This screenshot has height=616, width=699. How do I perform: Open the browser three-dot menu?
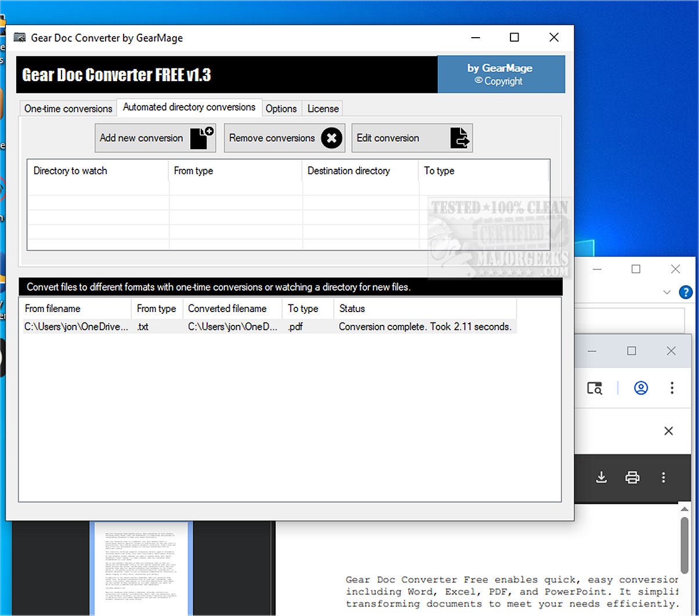point(672,388)
